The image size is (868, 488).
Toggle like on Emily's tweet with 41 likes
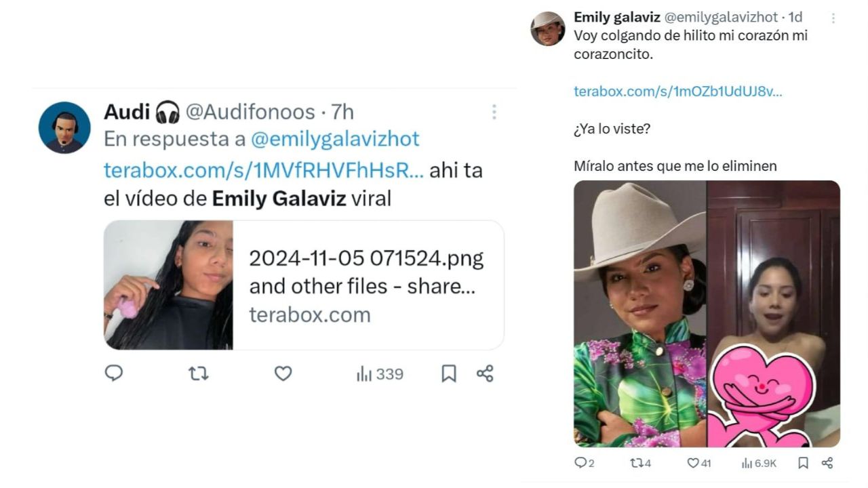pos(693,463)
